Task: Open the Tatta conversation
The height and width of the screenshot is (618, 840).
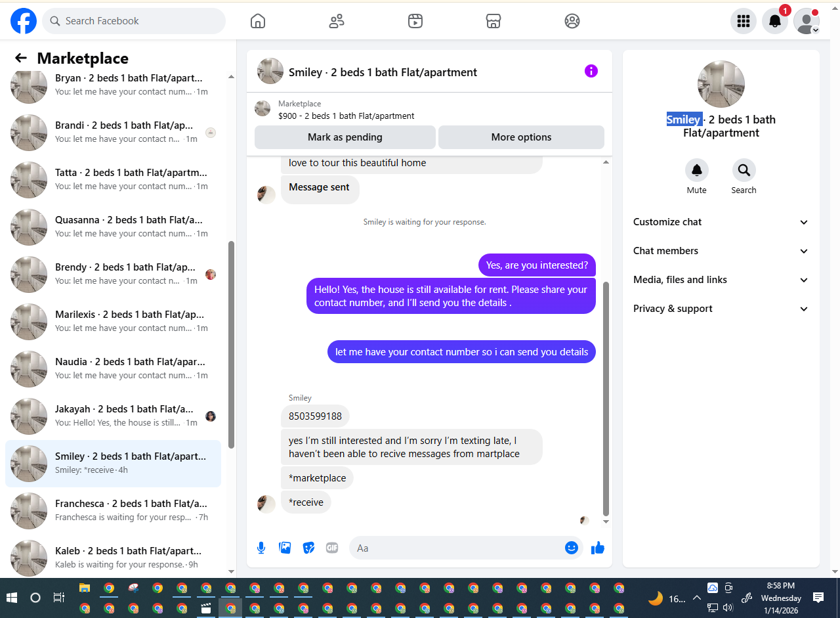Action: click(x=114, y=179)
